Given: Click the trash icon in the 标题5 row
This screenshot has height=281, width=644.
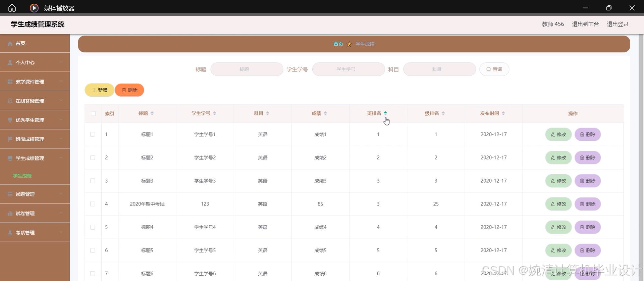Looking at the screenshot, I should pos(582,250).
